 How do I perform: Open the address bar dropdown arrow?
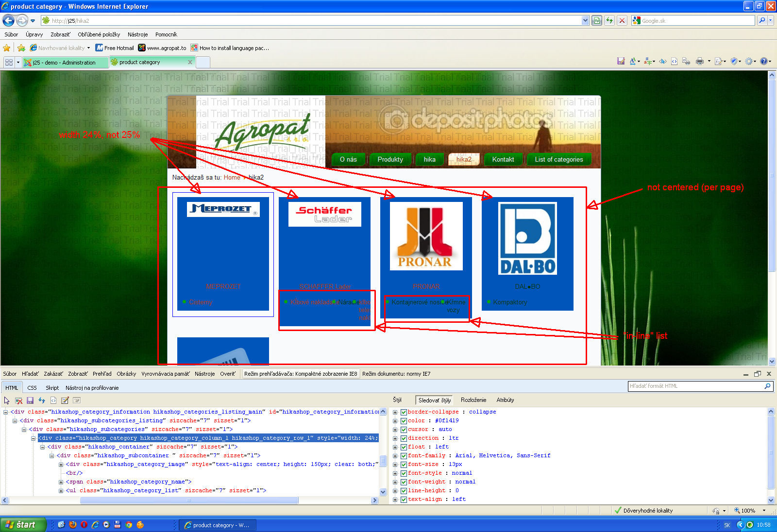tap(585, 20)
